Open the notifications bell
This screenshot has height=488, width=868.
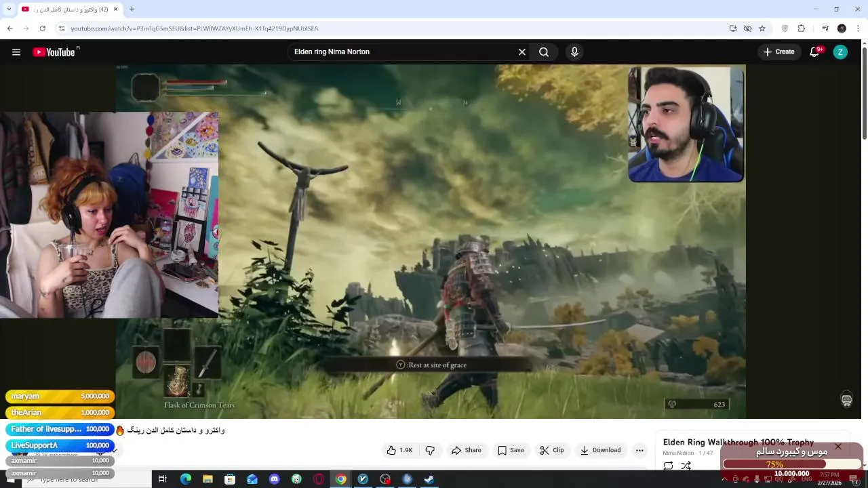[814, 52]
